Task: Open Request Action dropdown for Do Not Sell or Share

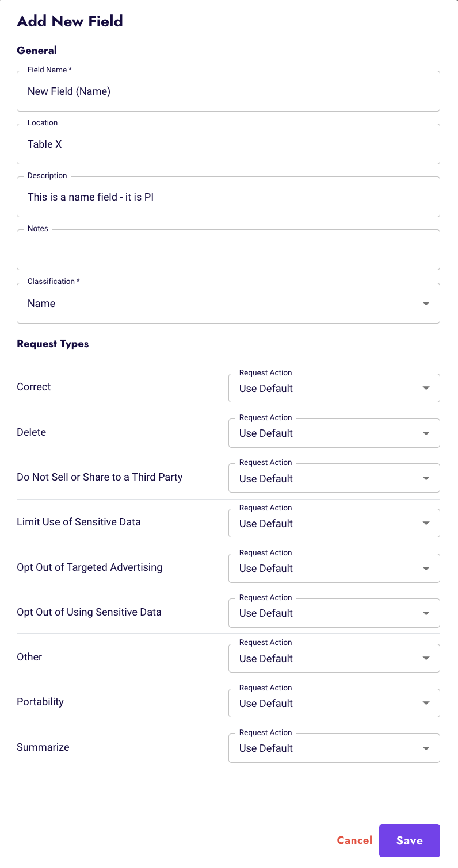Action: point(334,478)
